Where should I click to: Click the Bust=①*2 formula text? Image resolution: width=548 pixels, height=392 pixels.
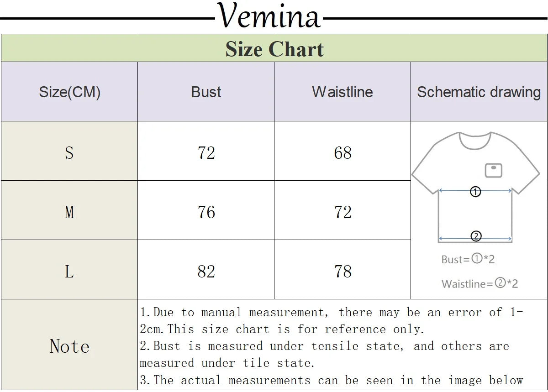(468, 259)
